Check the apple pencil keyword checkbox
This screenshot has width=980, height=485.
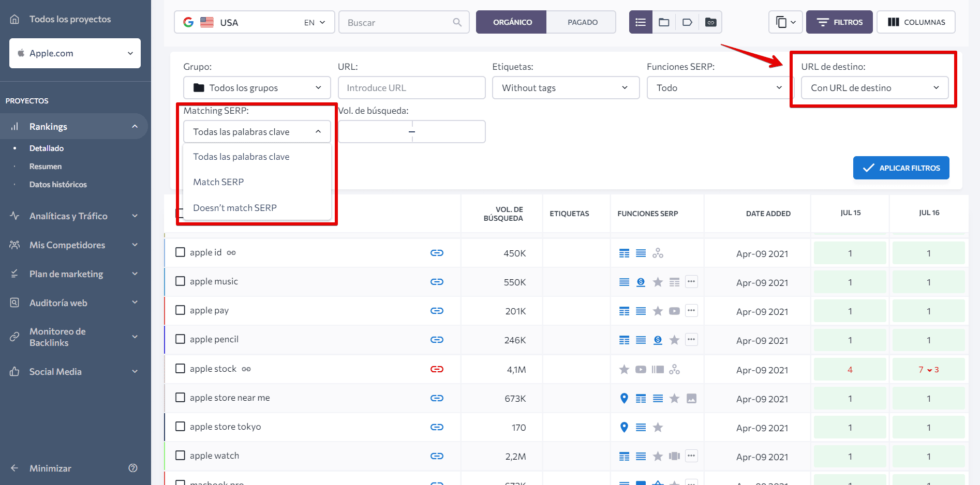(x=180, y=339)
